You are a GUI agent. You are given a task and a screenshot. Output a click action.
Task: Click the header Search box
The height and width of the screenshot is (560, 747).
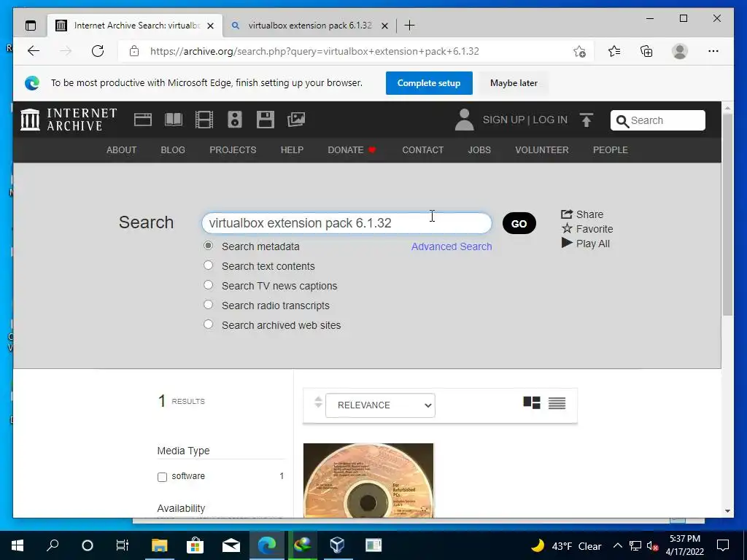tap(658, 120)
